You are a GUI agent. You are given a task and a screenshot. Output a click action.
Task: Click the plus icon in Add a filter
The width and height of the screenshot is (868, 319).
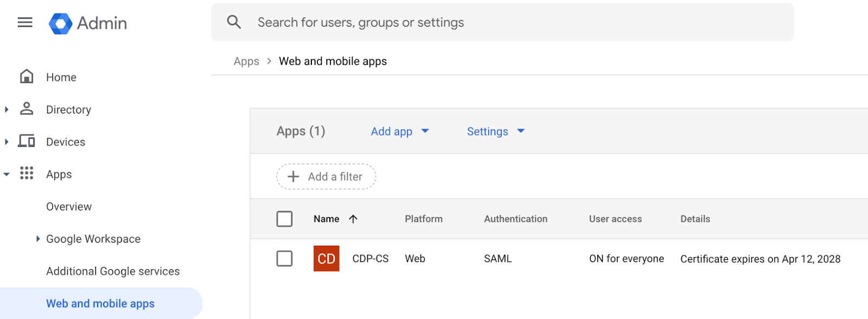293,176
